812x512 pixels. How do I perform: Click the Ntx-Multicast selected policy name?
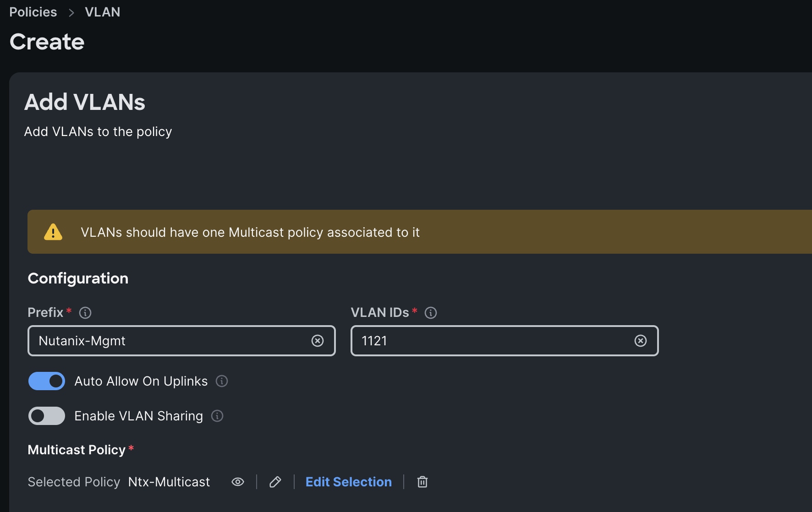pyautogui.click(x=168, y=482)
